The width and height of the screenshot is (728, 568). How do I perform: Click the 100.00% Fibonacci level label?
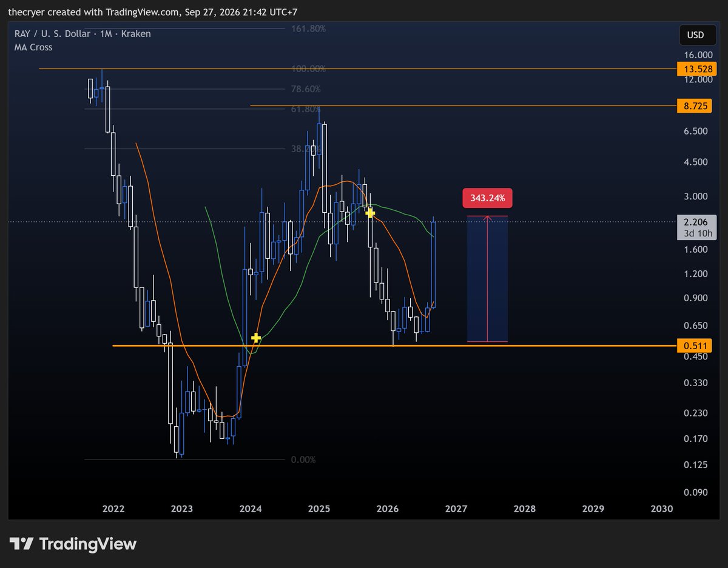[x=308, y=68]
